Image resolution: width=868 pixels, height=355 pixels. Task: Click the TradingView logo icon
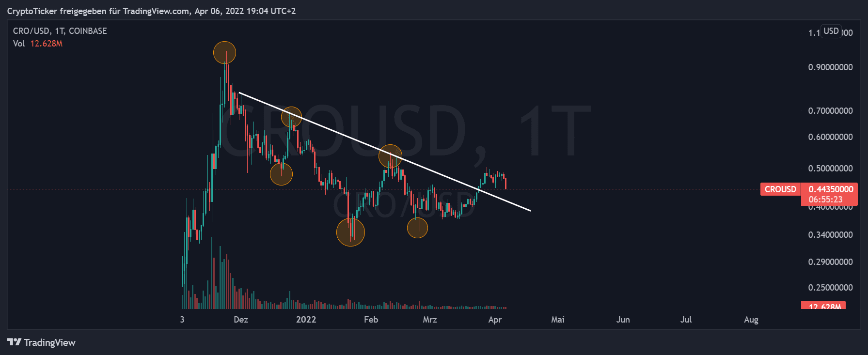click(14, 342)
